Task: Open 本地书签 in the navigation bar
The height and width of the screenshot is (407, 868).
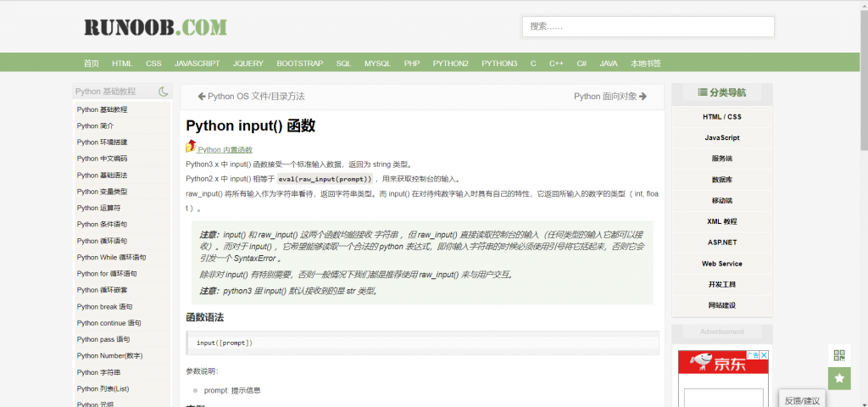Action: click(x=645, y=64)
